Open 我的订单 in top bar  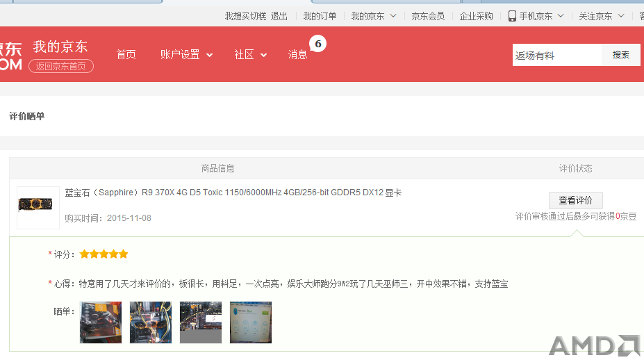[320, 16]
